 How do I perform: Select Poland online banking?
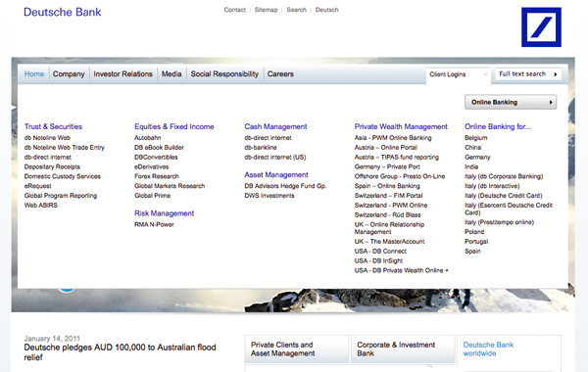tap(474, 232)
